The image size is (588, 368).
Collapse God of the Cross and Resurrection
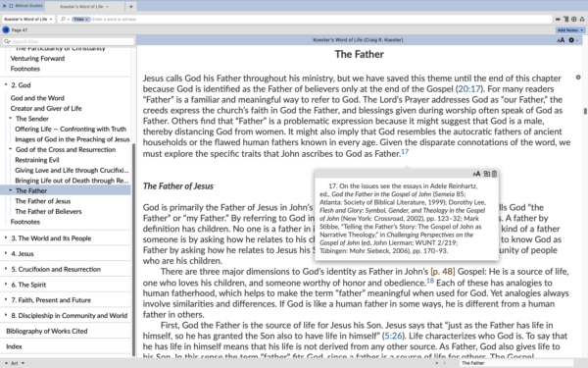pos(11,149)
